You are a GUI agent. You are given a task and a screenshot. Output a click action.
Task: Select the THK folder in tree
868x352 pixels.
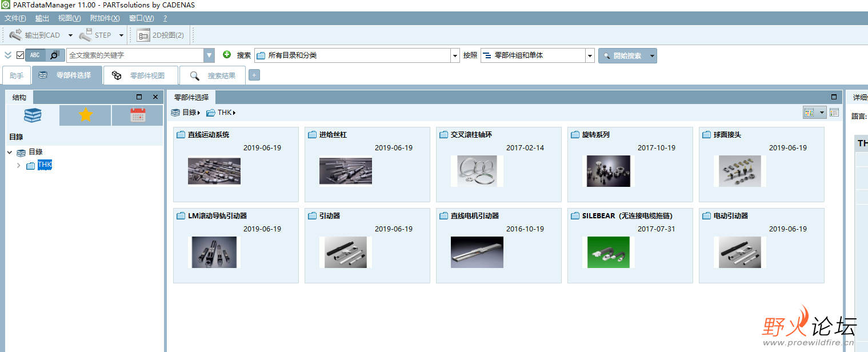tap(45, 165)
